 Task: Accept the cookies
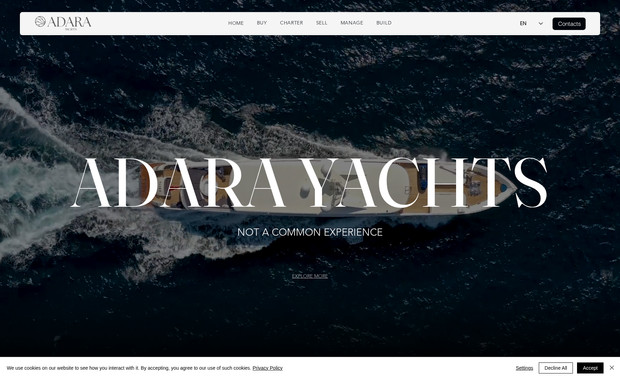(x=590, y=368)
